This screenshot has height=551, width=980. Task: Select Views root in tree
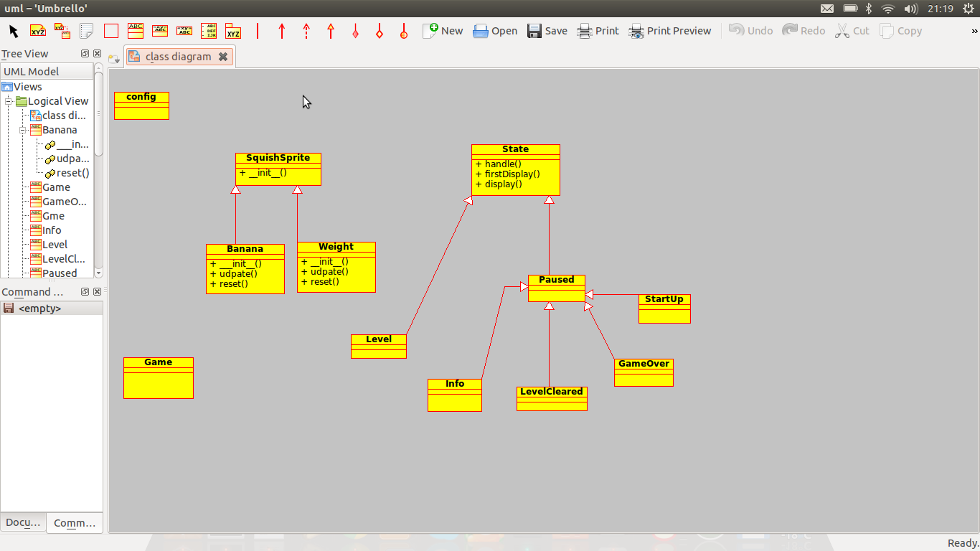point(22,87)
